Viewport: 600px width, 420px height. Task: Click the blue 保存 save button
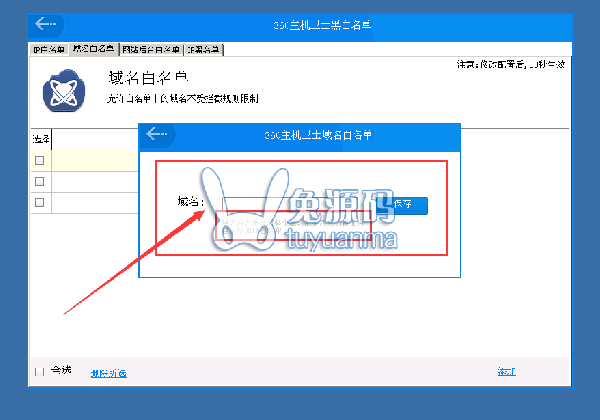(x=402, y=205)
